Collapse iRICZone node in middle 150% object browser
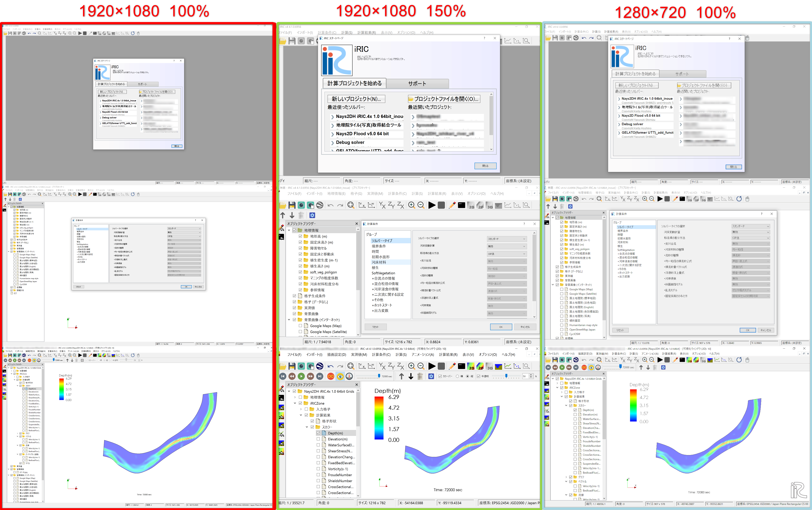The height and width of the screenshot is (510, 812). click(x=295, y=403)
